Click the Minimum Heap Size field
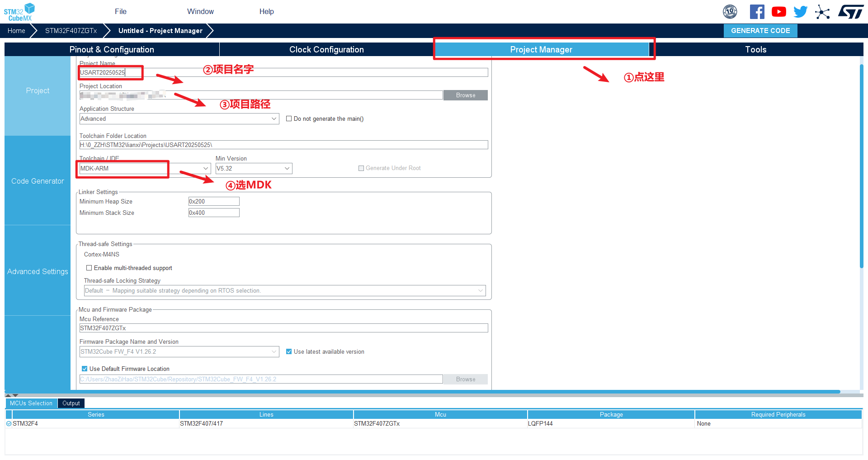The image size is (868, 460). click(214, 202)
